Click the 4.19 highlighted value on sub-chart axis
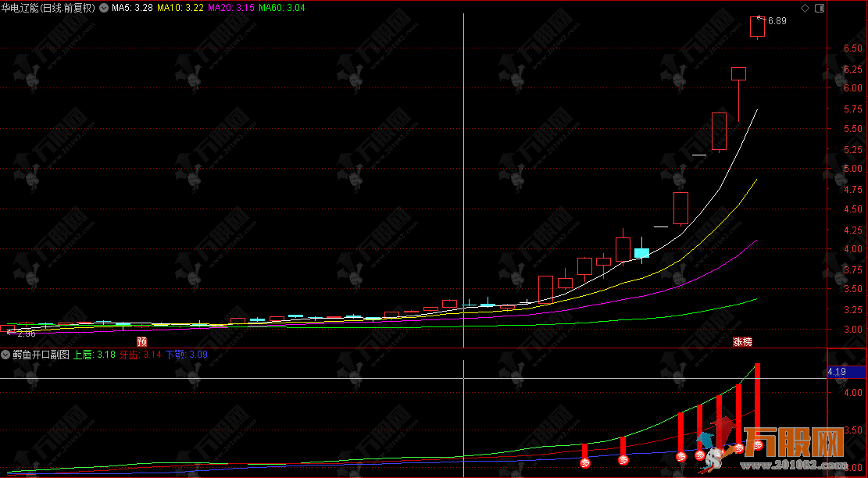 coord(836,372)
